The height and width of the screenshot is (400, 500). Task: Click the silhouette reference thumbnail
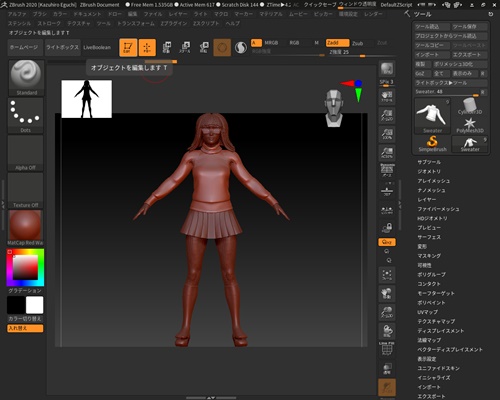pos(87,99)
